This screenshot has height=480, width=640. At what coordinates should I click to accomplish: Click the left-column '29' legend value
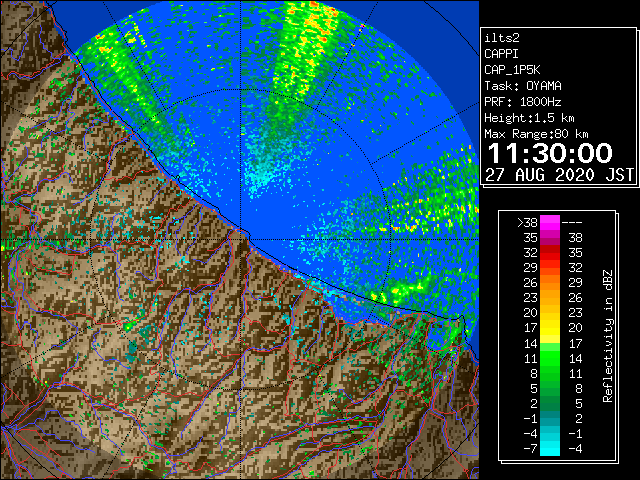[531, 268]
